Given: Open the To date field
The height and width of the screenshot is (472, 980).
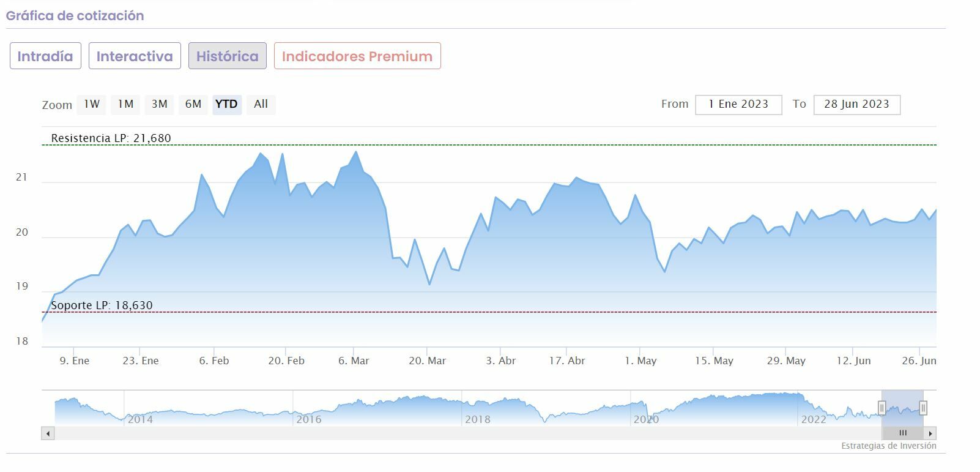Looking at the screenshot, I should click(856, 104).
